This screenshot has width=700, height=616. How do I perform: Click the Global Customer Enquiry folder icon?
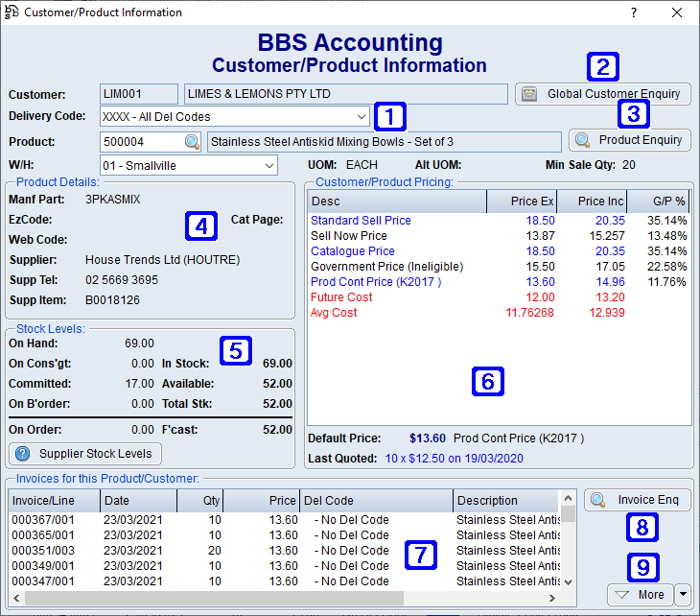pyautogui.click(x=529, y=94)
